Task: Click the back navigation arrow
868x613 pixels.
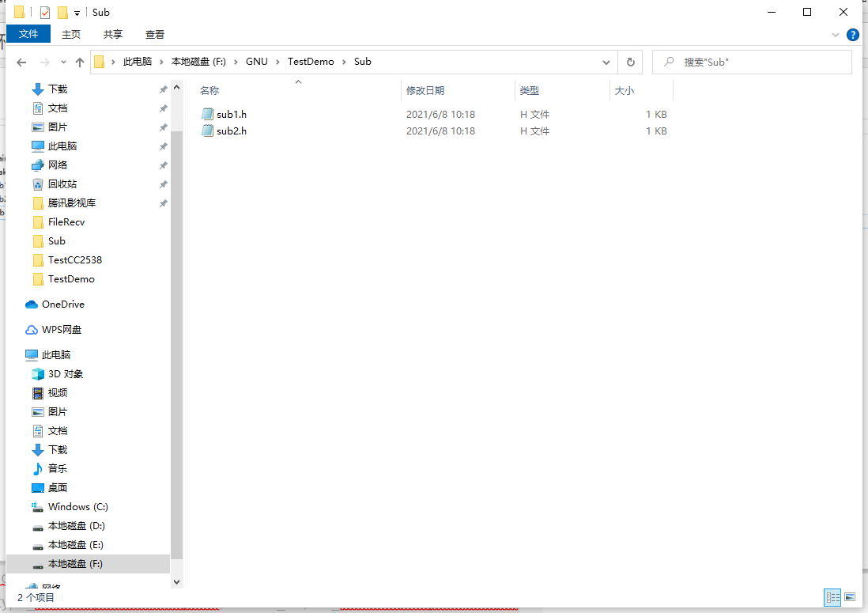Action: 21,62
